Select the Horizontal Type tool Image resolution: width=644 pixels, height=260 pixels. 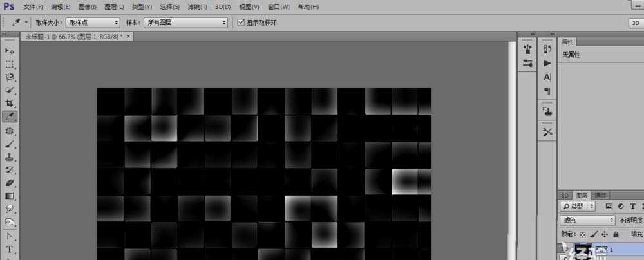tap(10, 249)
